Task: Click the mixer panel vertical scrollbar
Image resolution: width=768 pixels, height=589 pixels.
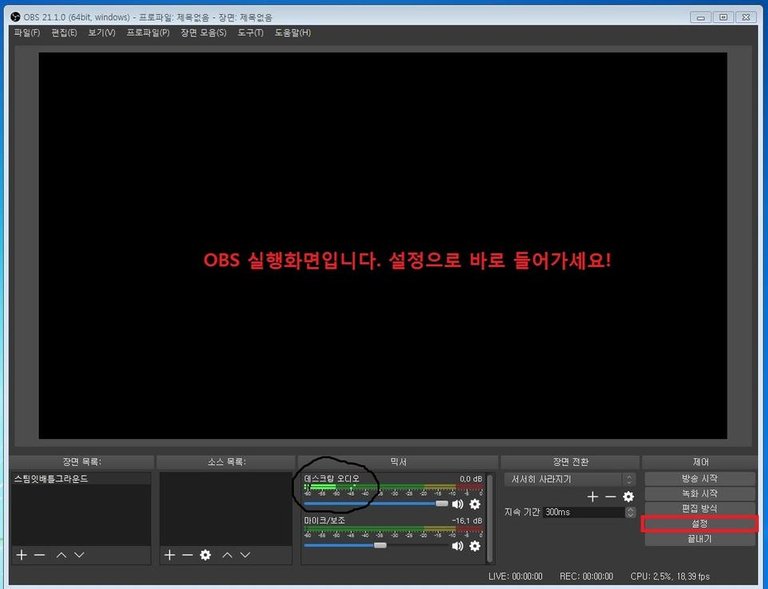Action: (x=490, y=518)
